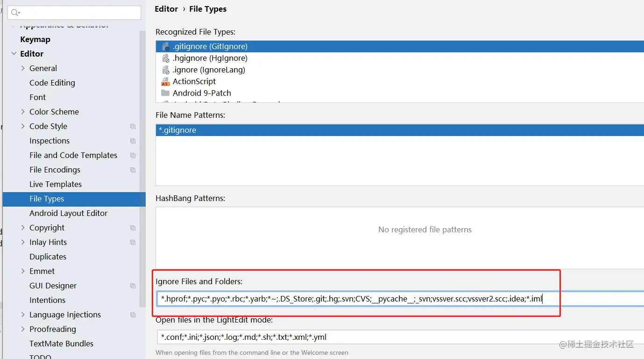
Task: Open File Encodings settings
Action: pos(55,170)
